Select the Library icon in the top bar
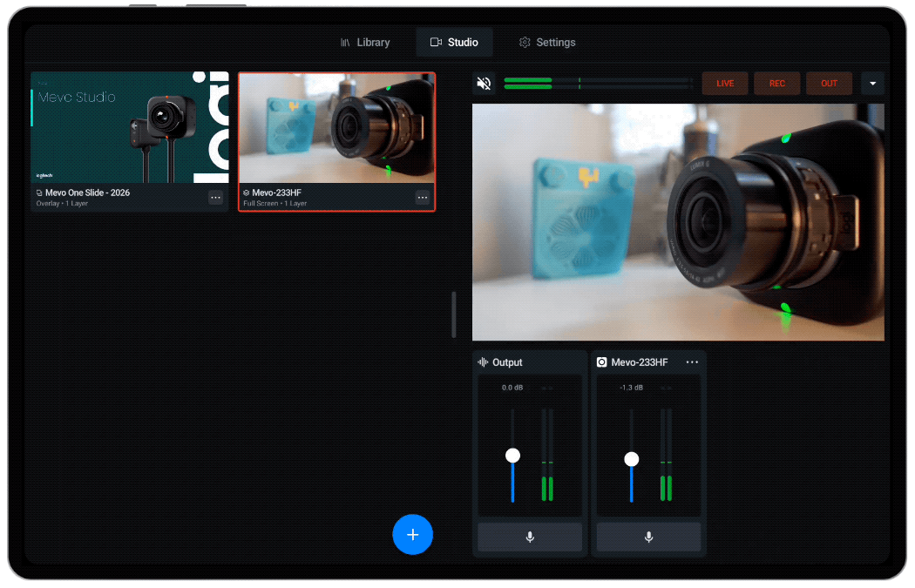 [x=345, y=42]
